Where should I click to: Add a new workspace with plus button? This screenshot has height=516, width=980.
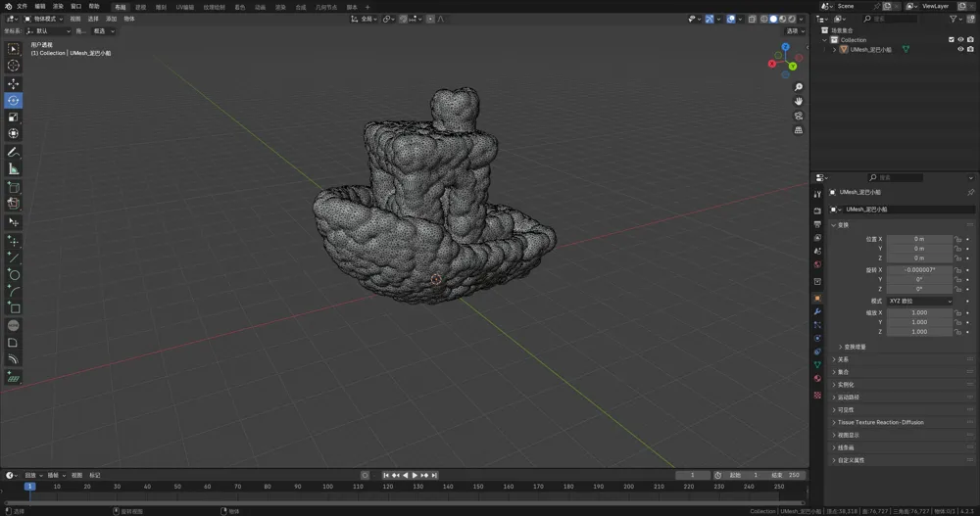(367, 8)
